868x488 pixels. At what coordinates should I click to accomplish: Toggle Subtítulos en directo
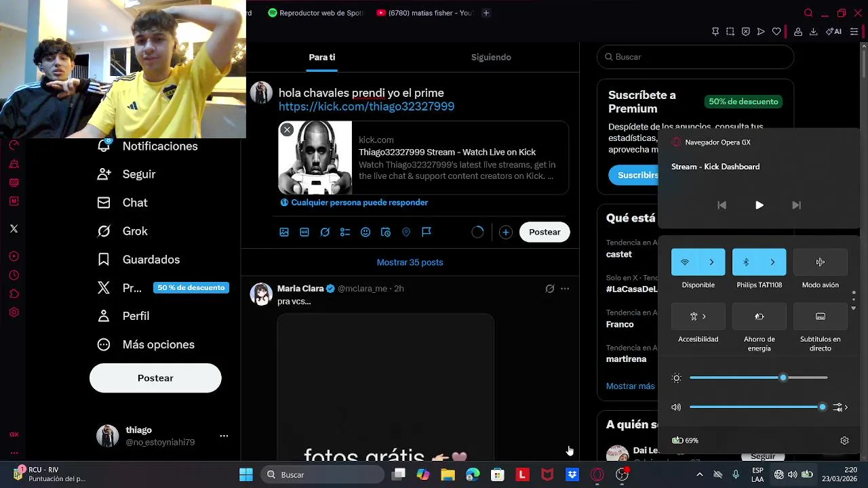pyautogui.click(x=821, y=317)
